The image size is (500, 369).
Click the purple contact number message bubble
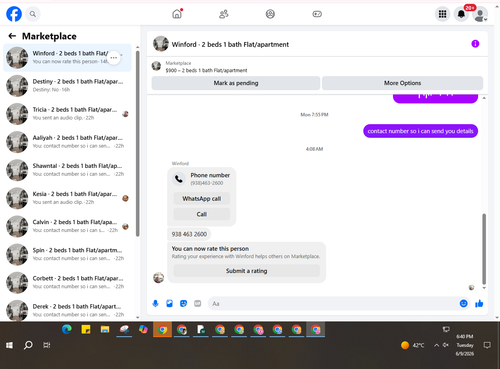[x=420, y=131]
